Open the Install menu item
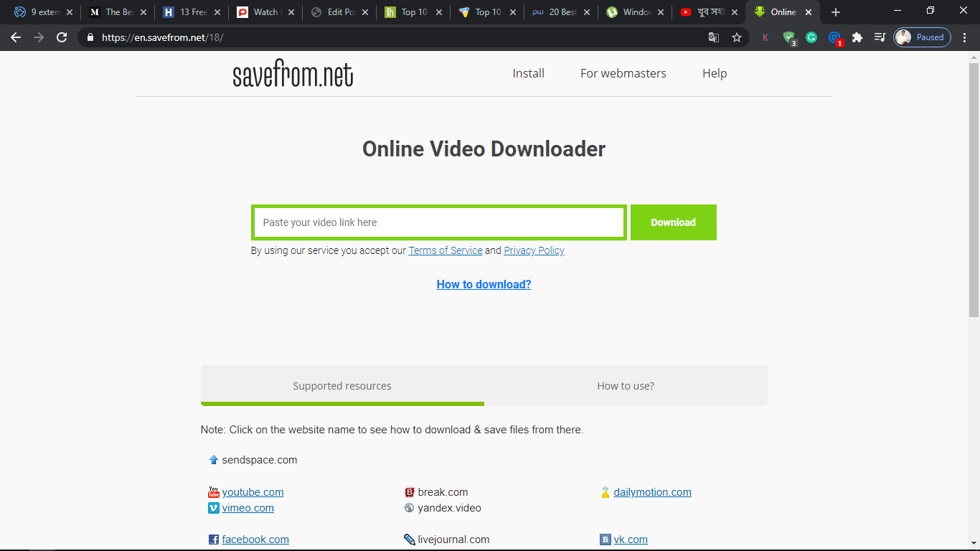Viewport: 980px width, 551px height. coord(529,73)
